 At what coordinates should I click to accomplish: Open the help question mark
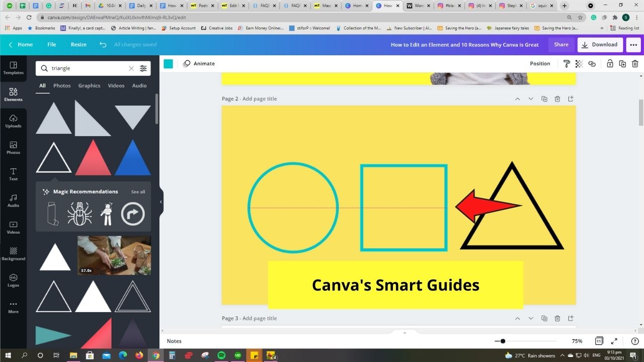(x=634, y=341)
